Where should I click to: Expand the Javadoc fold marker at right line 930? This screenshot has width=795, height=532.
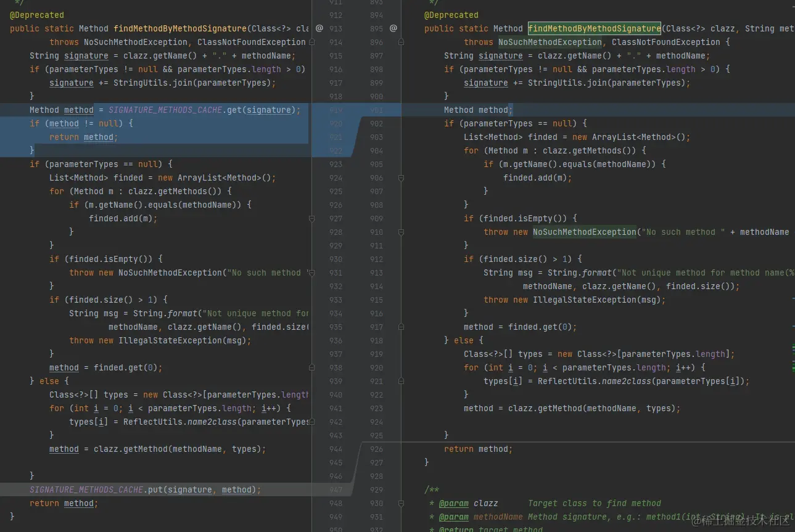[401, 503]
